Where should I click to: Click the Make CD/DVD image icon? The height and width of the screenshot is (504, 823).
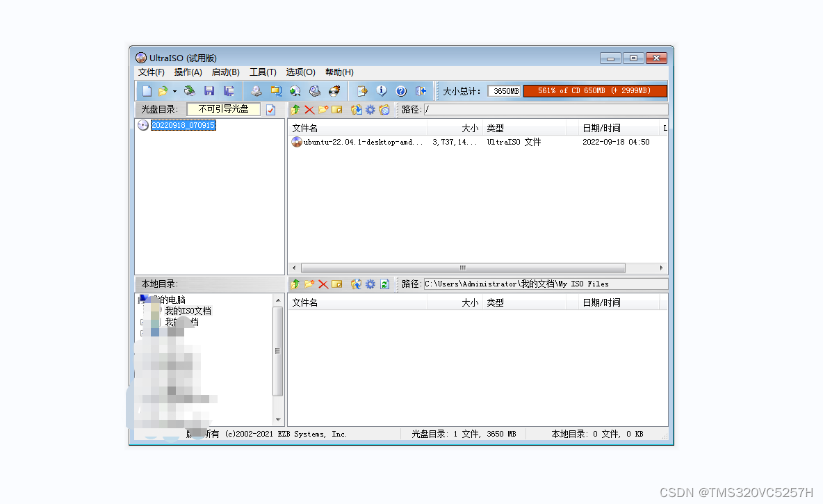pyautogui.click(x=256, y=91)
